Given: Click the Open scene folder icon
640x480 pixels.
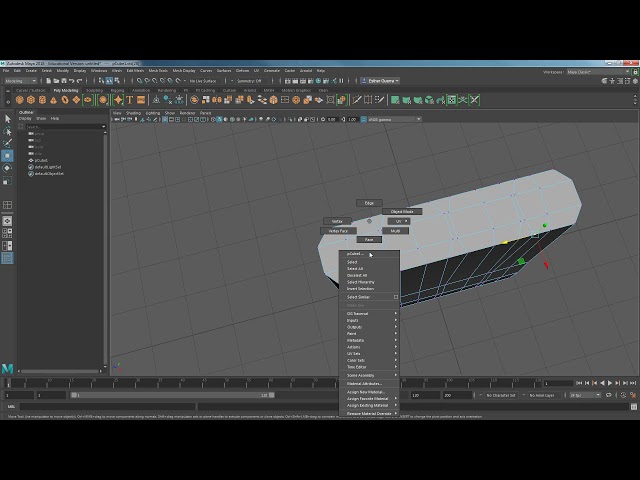Looking at the screenshot, I should (x=56, y=81).
